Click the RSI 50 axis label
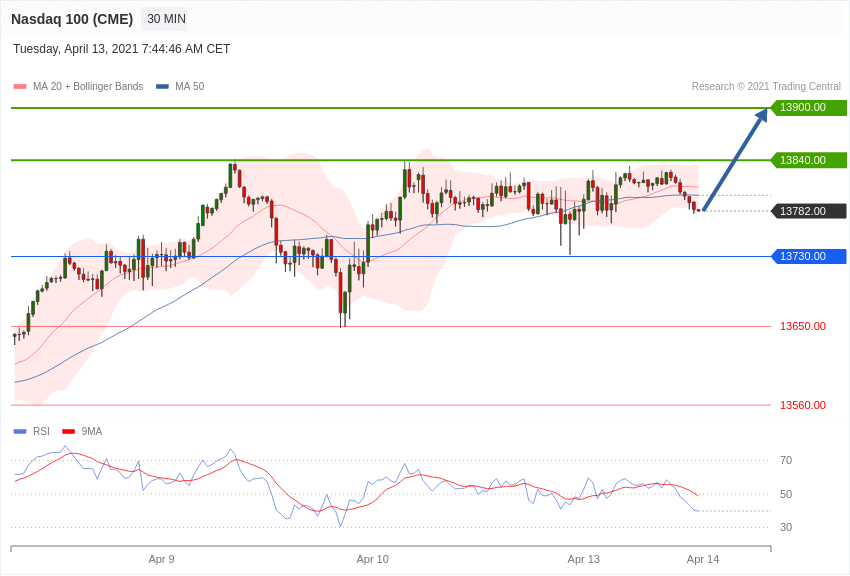850x576 pixels. pos(786,494)
